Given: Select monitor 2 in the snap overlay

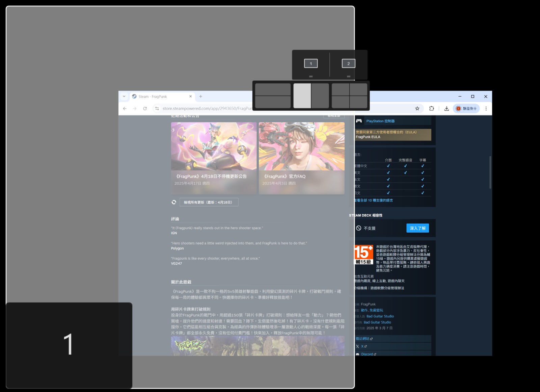Looking at the screenshot, I should tap(349, 63).
